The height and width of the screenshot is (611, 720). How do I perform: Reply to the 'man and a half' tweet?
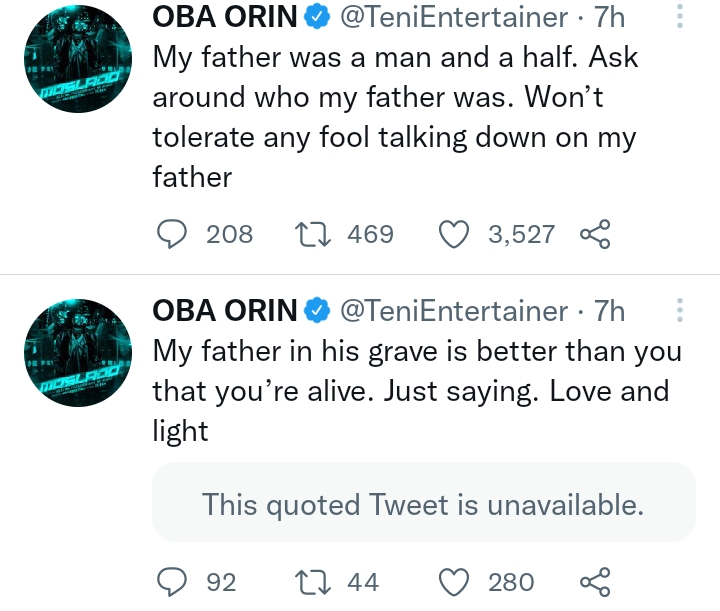tap(174, 235)
